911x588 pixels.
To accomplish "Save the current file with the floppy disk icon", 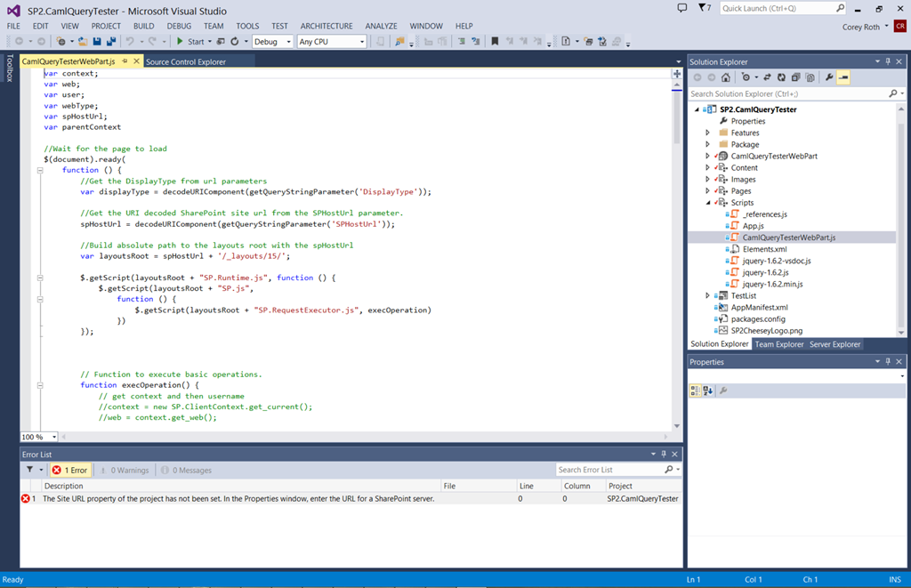I will [97, 41].
